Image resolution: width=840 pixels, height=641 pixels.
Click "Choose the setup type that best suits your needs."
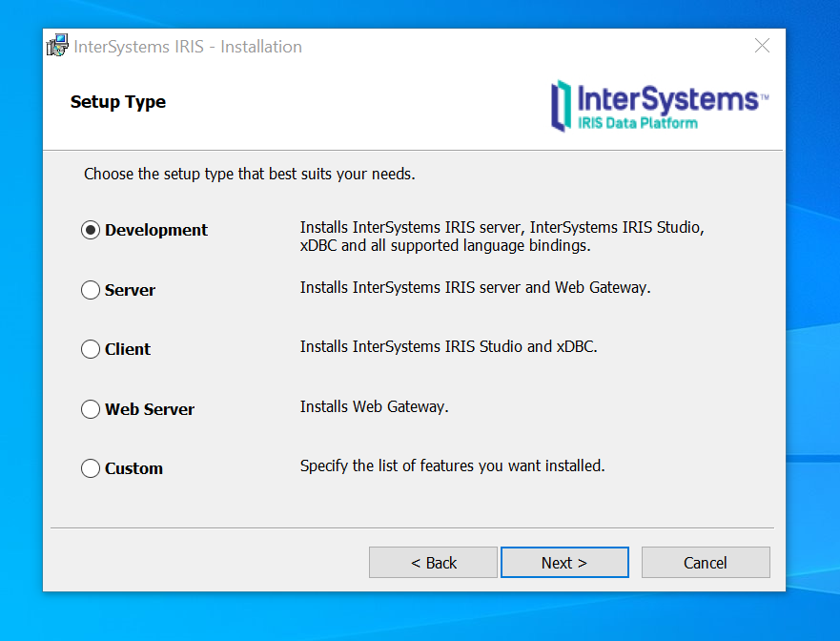click(x=250, y=175)
